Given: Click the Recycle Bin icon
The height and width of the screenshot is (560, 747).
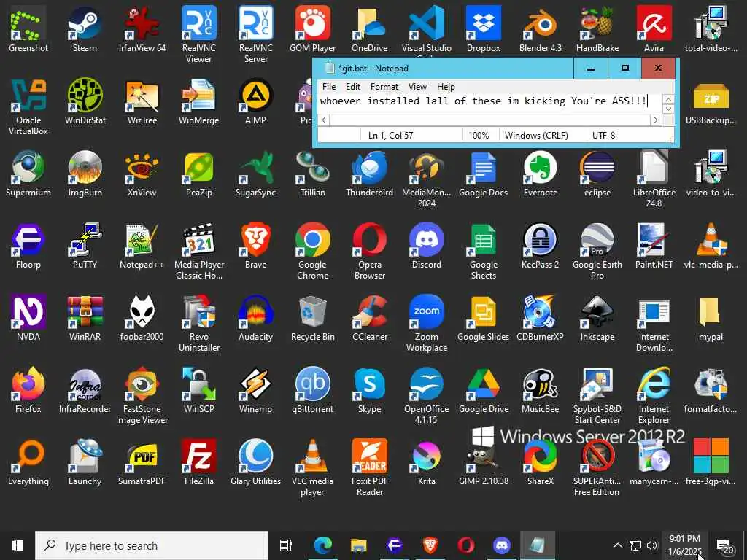Looking at the screenshot, I should (x=312, y=318).
